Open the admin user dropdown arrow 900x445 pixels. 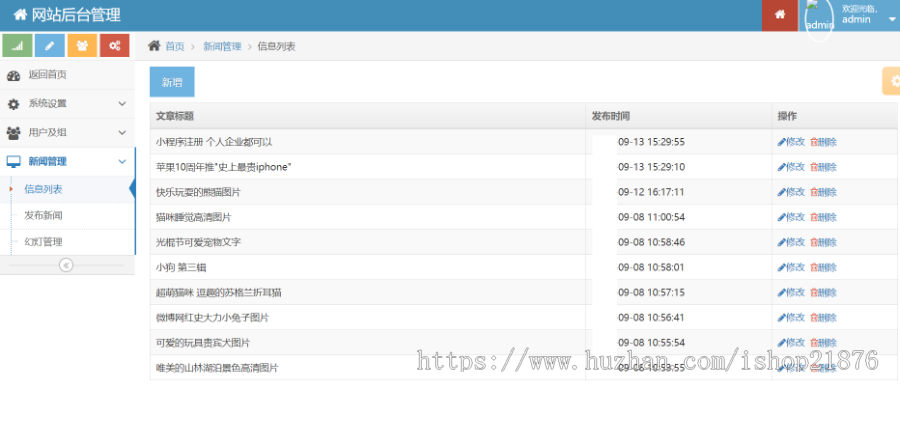[891, 19]
